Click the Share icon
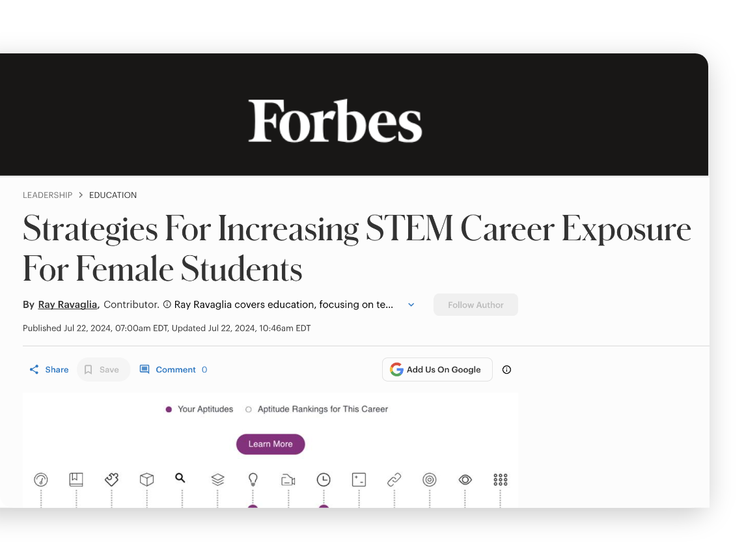This screenshot has height=560, width=746. pyautogui.click(x=35, y=370)
